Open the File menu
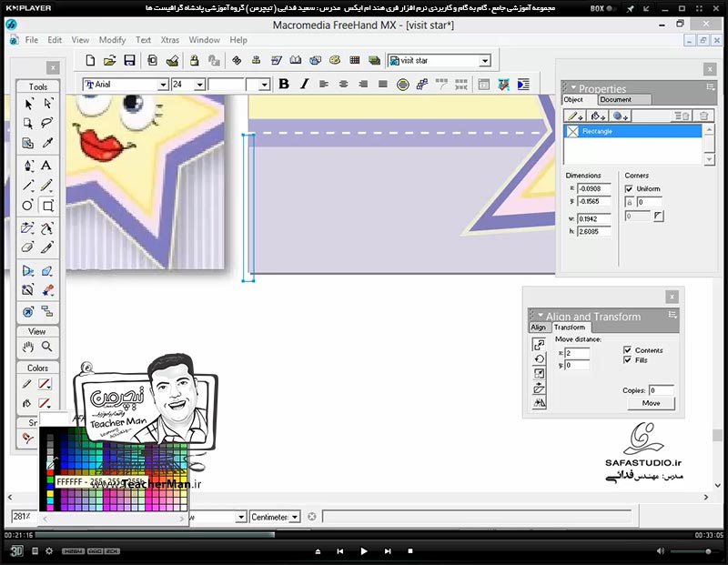Screen dimensions: 728x565 click(32, 40)
